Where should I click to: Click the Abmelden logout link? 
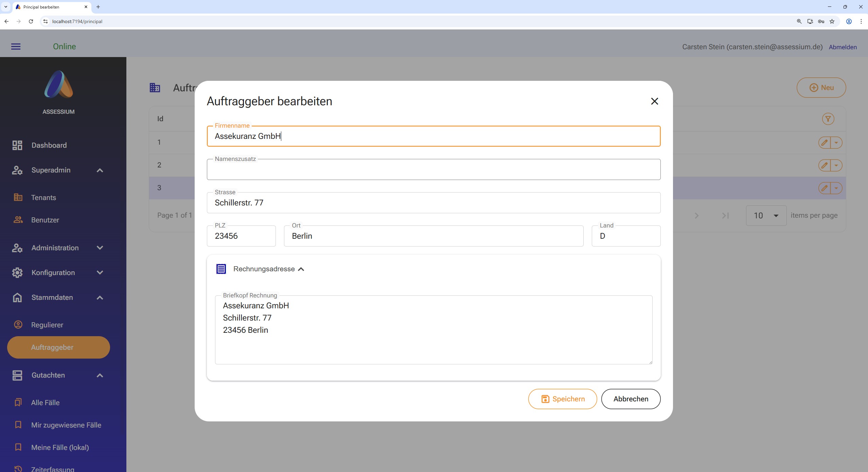(843, 47)
